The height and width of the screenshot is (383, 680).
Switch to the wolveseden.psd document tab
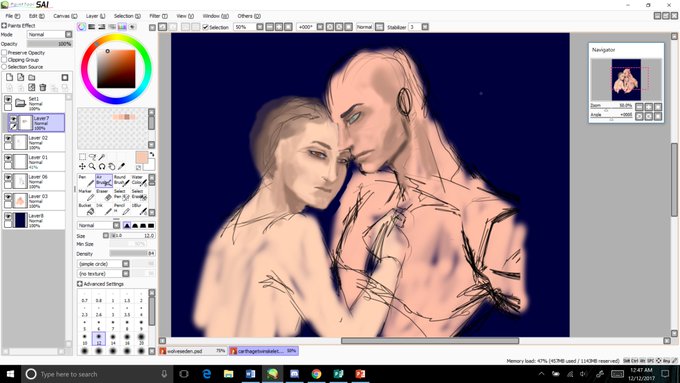[193, 351]
